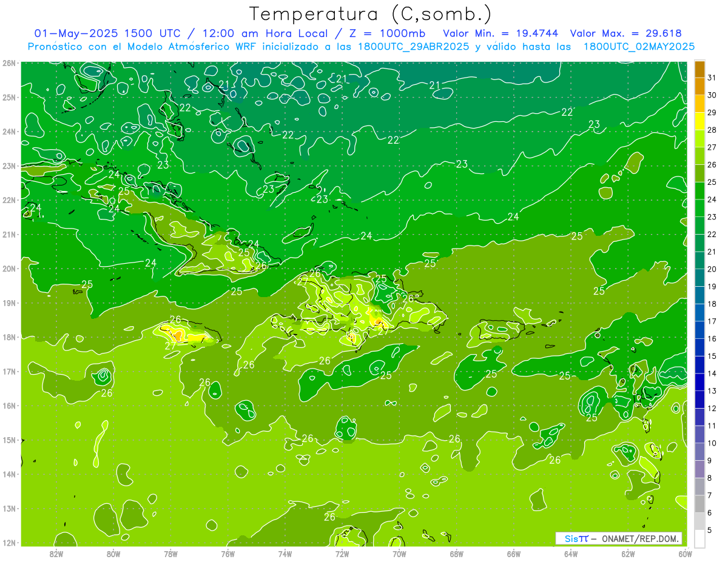
Task: Click the "Valor Max. = 29.618" value
Action: (x=625, y=33)
